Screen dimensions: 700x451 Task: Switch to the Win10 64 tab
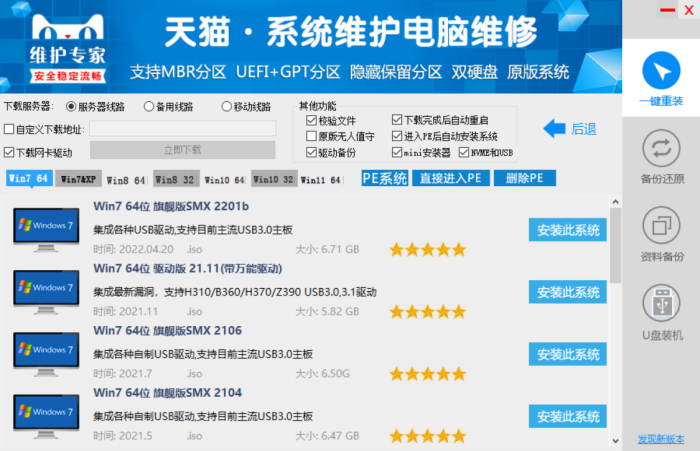(224, 180)
